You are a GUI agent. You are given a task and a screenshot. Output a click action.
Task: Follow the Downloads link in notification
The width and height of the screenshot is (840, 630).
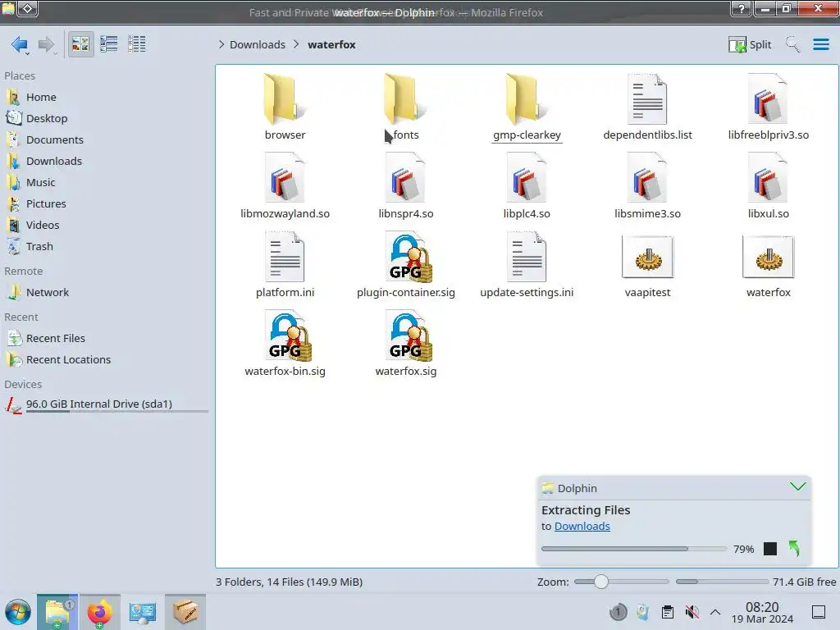[582, 526]
